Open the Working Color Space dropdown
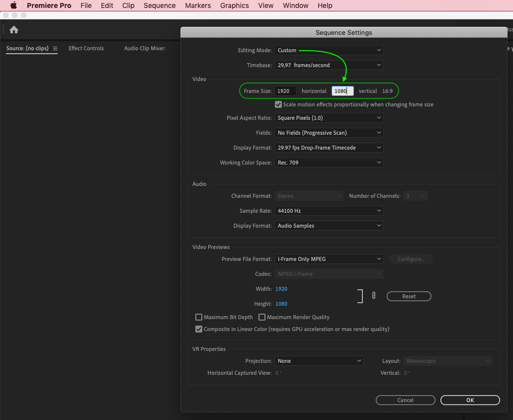This screenshot has height=420, width=513. 329,163
